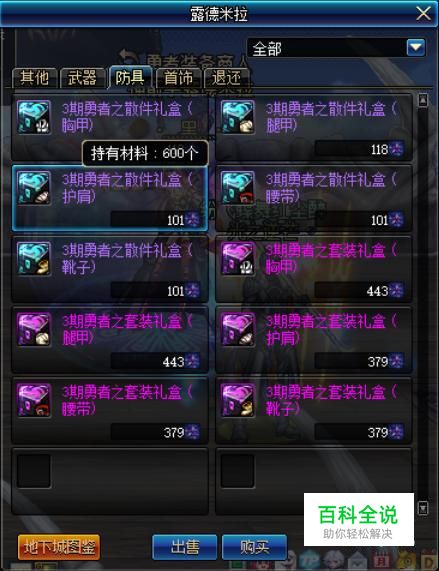Click the 3期勇者之散件礼盒 (护肩) box icon
The image size is (439, 571).
pos(33,188)
